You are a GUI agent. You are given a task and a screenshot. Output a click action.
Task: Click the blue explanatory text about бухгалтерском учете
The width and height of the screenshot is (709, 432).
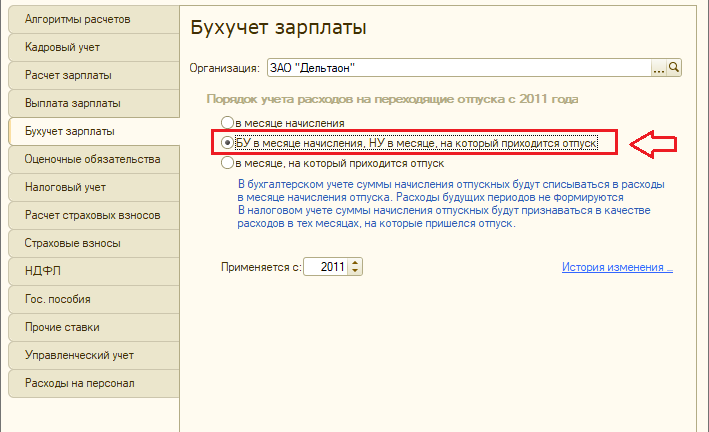(451, 204)
